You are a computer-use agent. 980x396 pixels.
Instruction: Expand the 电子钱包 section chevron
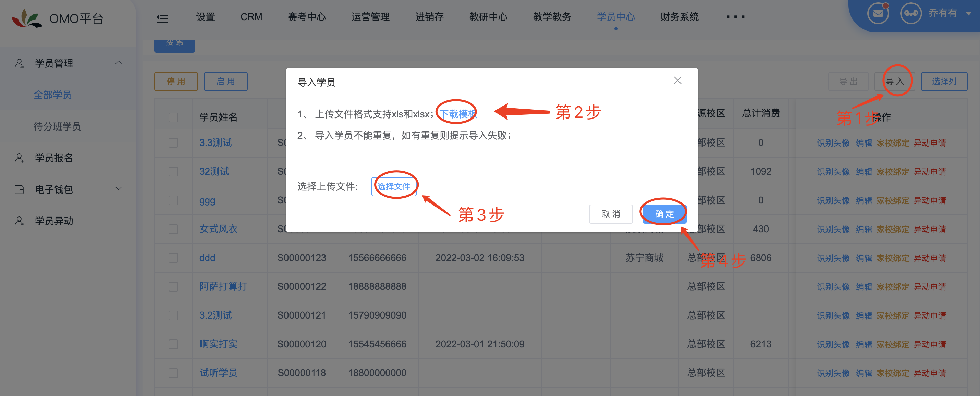(119, 189)
